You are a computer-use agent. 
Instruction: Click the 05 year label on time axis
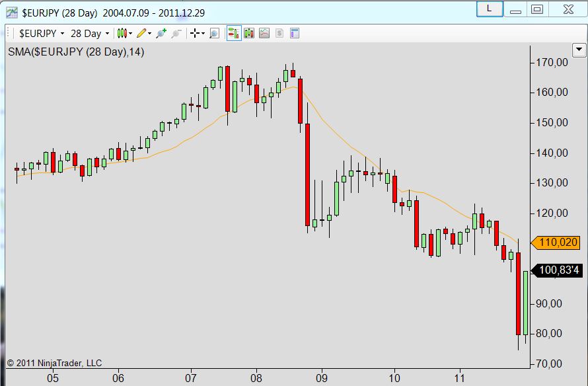[53, 378]
